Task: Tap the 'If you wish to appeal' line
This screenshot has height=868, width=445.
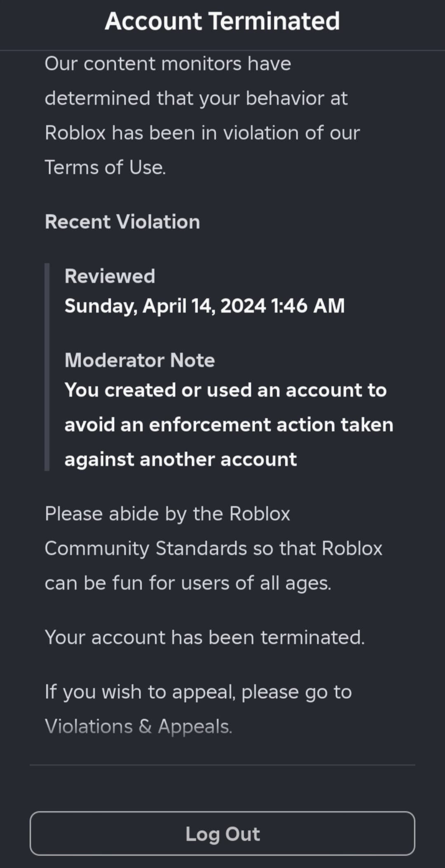Action: tap(198, 692)
